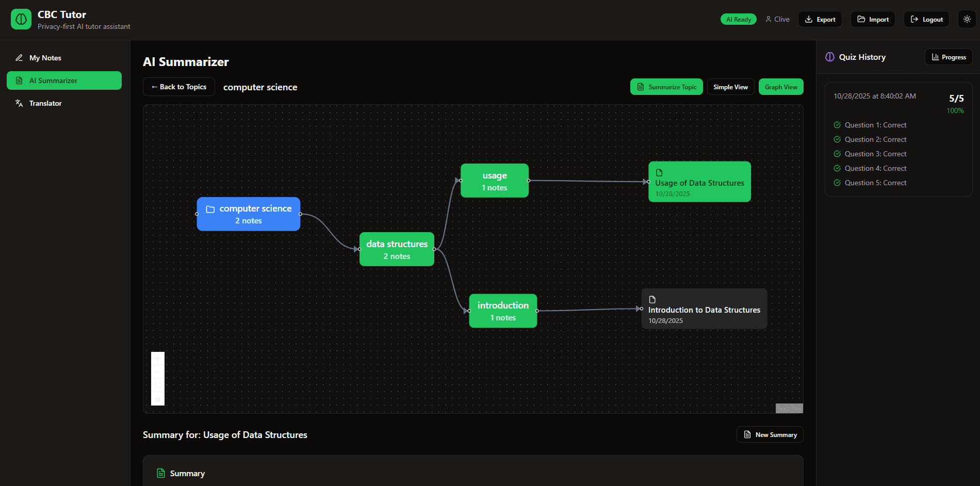Toggle light/dark theme with sun icon
This screenshot has width=980, height=486.
point(967,19)
